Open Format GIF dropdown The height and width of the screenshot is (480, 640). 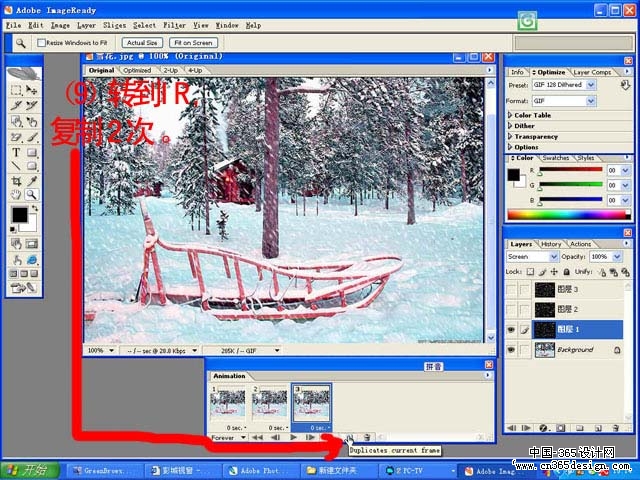coord(591,101)
